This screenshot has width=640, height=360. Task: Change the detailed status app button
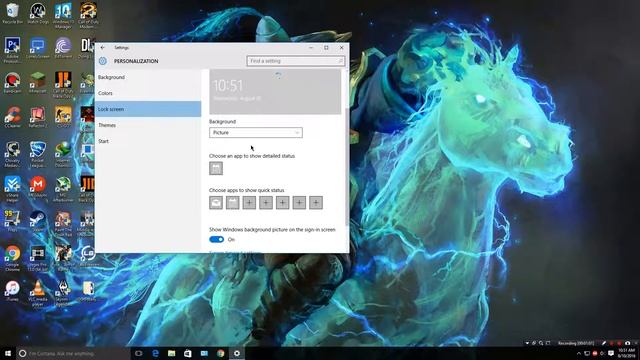[x=216, y=168]
